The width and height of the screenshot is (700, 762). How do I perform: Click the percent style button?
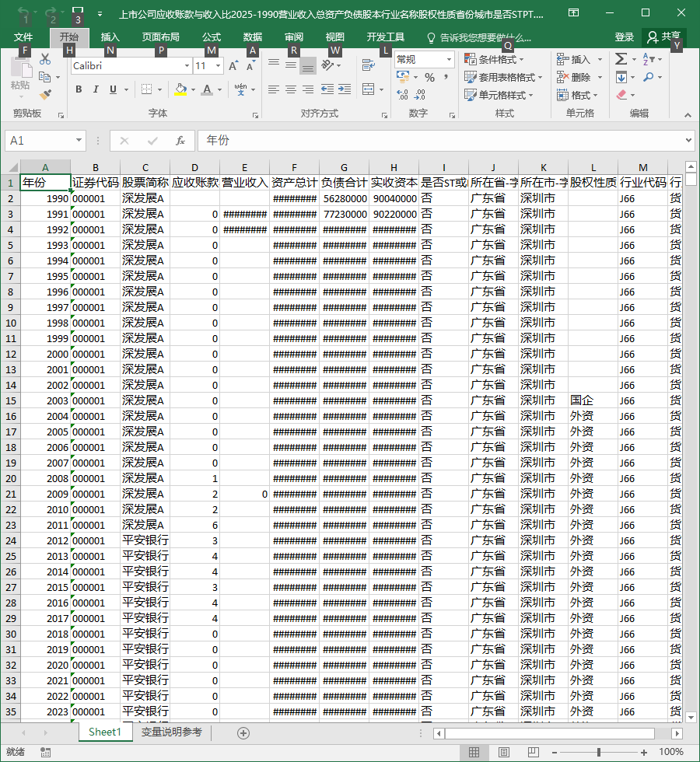pyautogui.click(x=429, y=77)
